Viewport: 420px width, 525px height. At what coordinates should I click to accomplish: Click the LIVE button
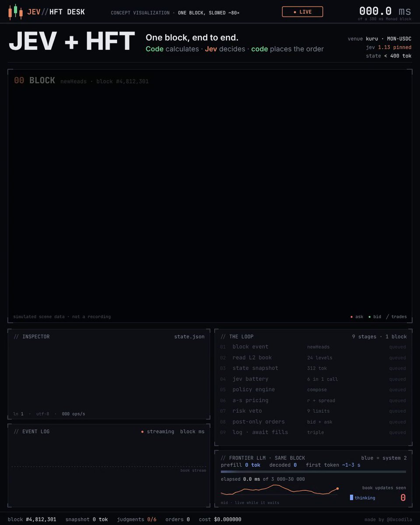302,12
